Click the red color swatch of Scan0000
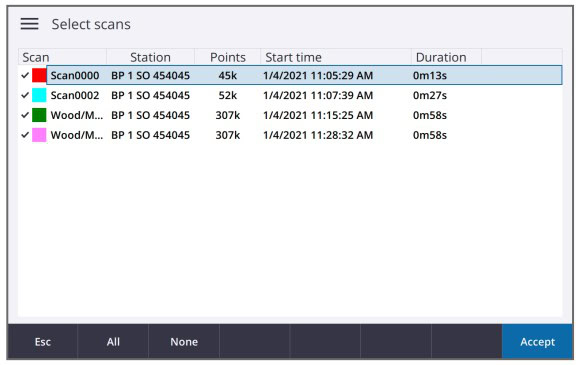This screenshot has height=365, width=580. (39, 75)
